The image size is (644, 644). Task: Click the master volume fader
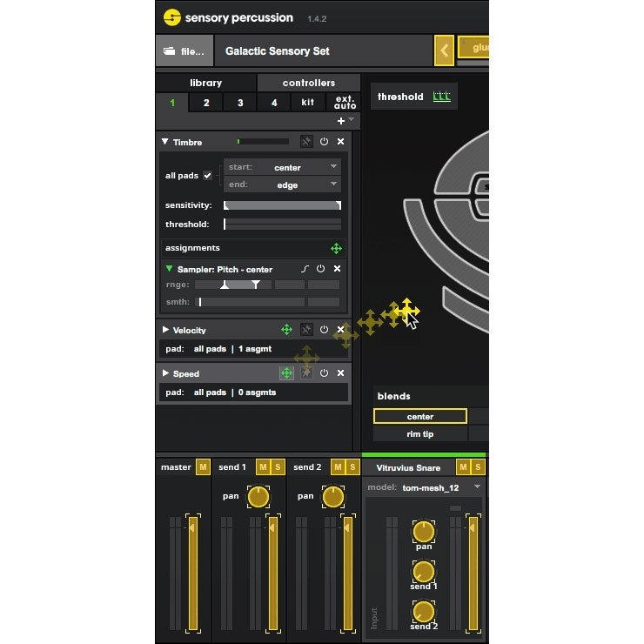[x=193, y=573]
